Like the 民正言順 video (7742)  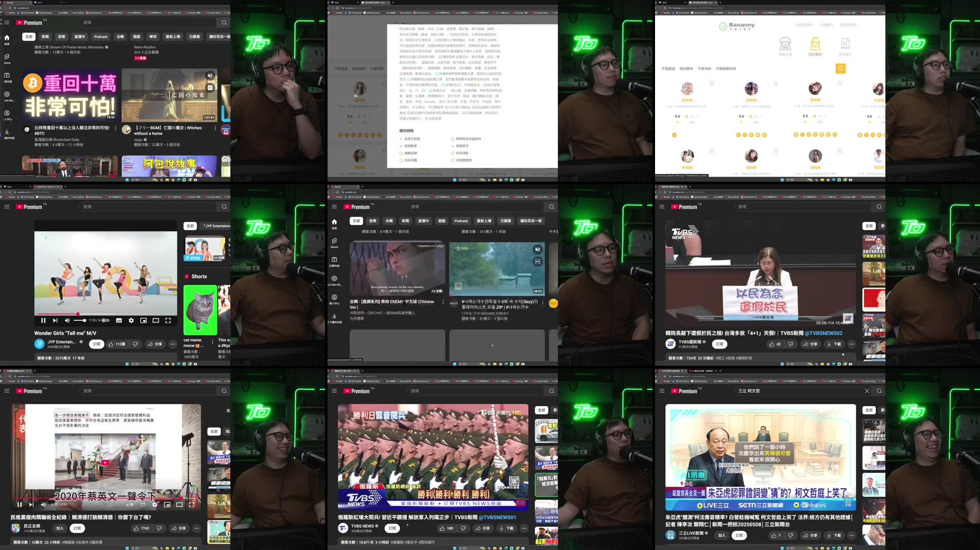(141, 529)
